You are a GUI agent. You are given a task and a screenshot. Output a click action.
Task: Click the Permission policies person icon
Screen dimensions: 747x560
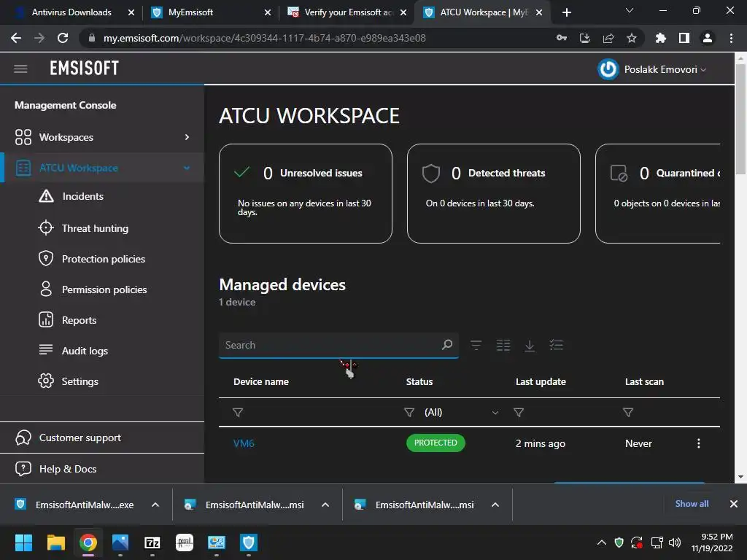coord(46,289)
